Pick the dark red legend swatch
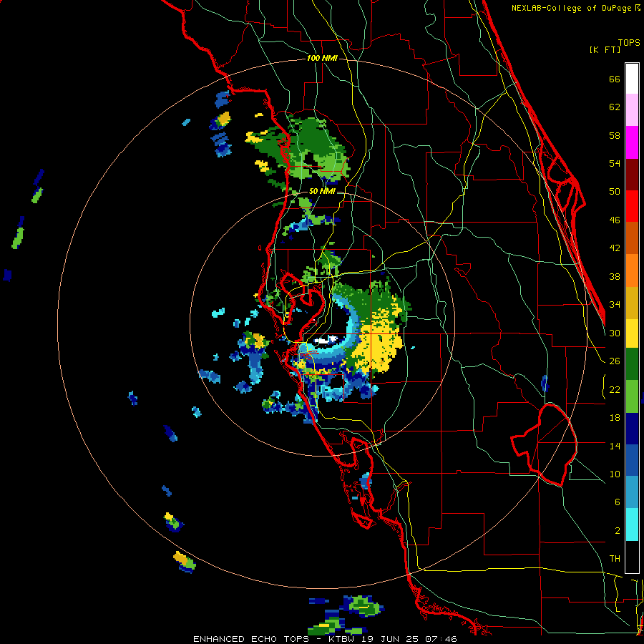Screen dimensions: 644x644 (x=632, y=174)
